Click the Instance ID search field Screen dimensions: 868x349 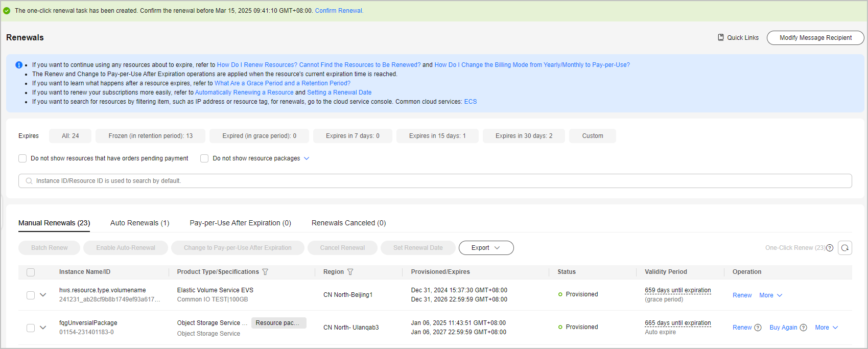(434, 181)
